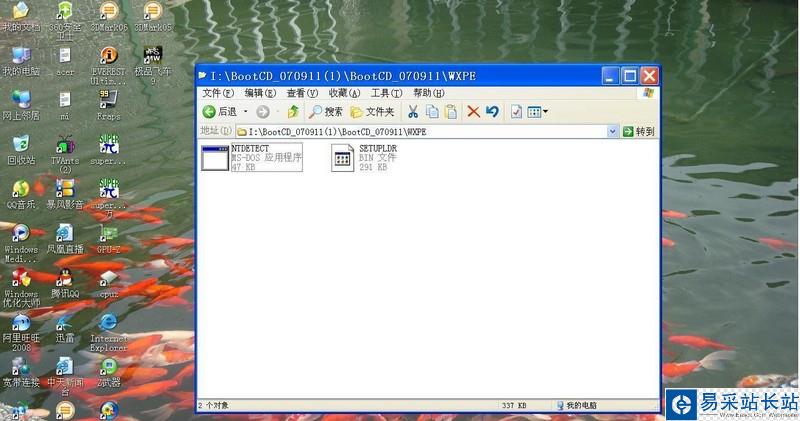Click the 转到 go button
The width and height of the screenshot is (800, 421).
(639, 132)
